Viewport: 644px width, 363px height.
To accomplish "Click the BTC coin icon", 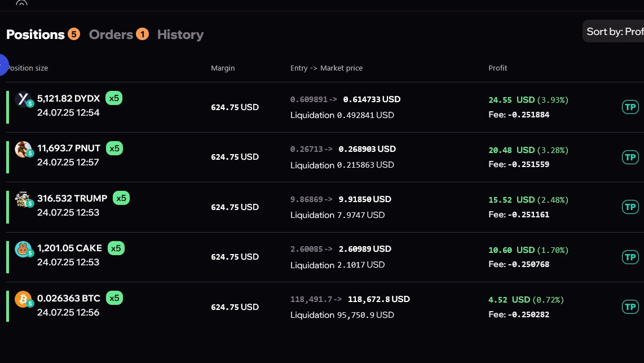I will tap(24, 299).
